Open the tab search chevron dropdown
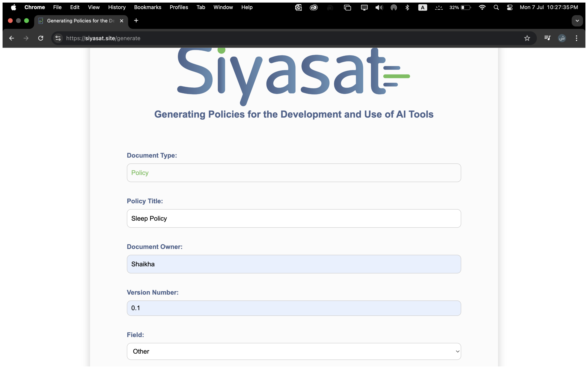 (x=577, y=21)
